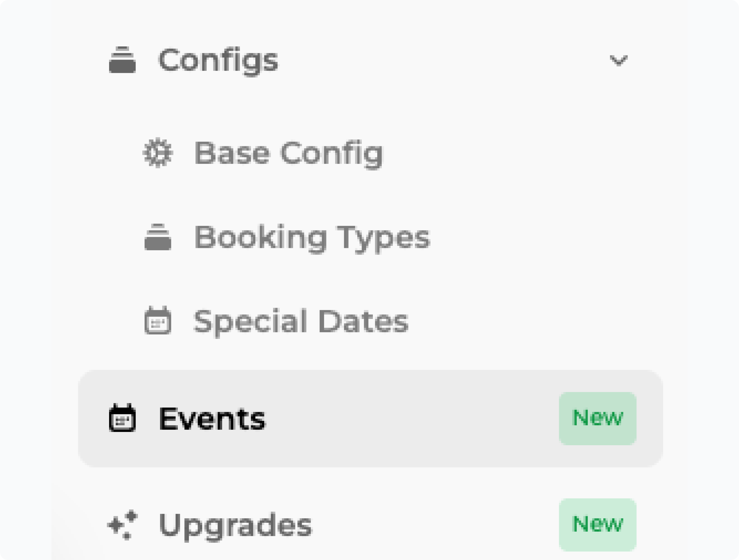Click empty space right of Booking Types

click(x=542, y=237)
